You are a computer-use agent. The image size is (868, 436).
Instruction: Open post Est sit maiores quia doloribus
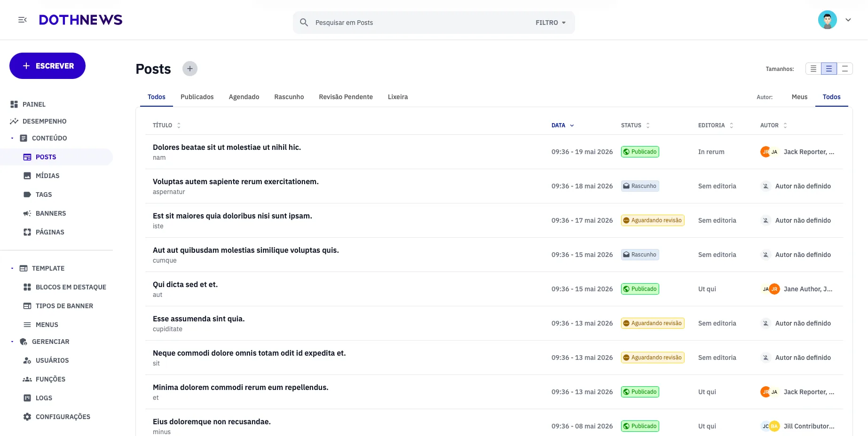[232, 216]
